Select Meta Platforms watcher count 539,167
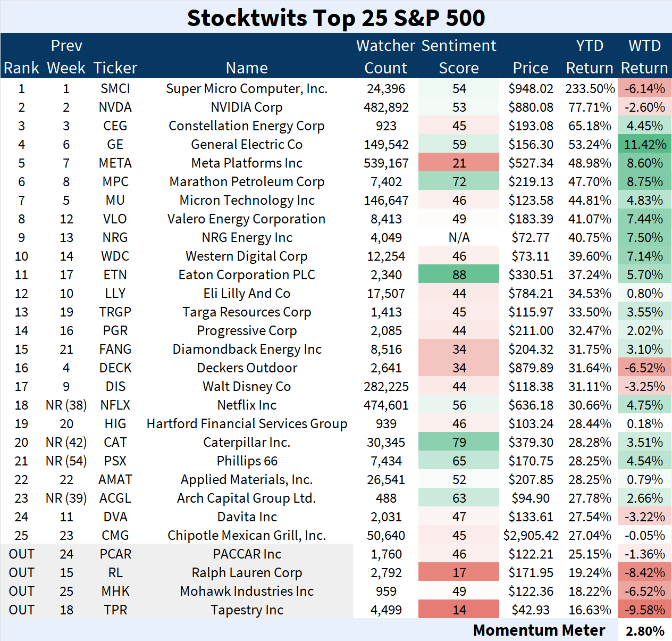The width and height of the screenshot is (672, 641). [385, 163]
